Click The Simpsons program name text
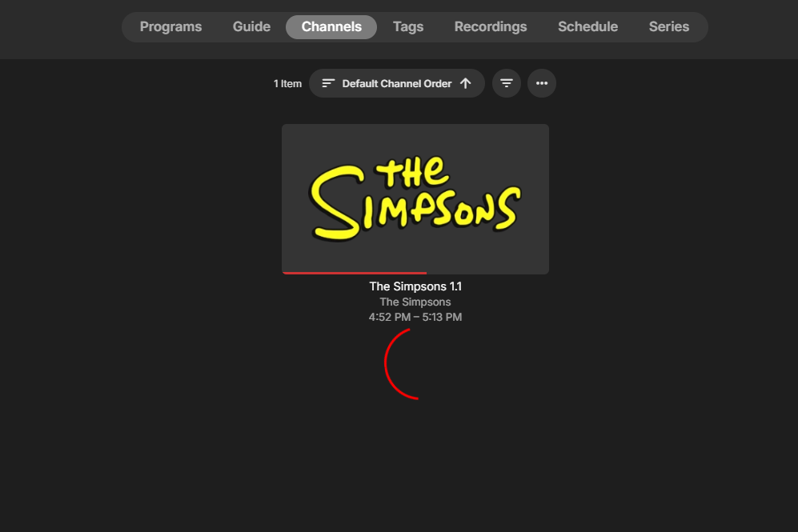The image size is (798, 532). click(x=415, y=302)
